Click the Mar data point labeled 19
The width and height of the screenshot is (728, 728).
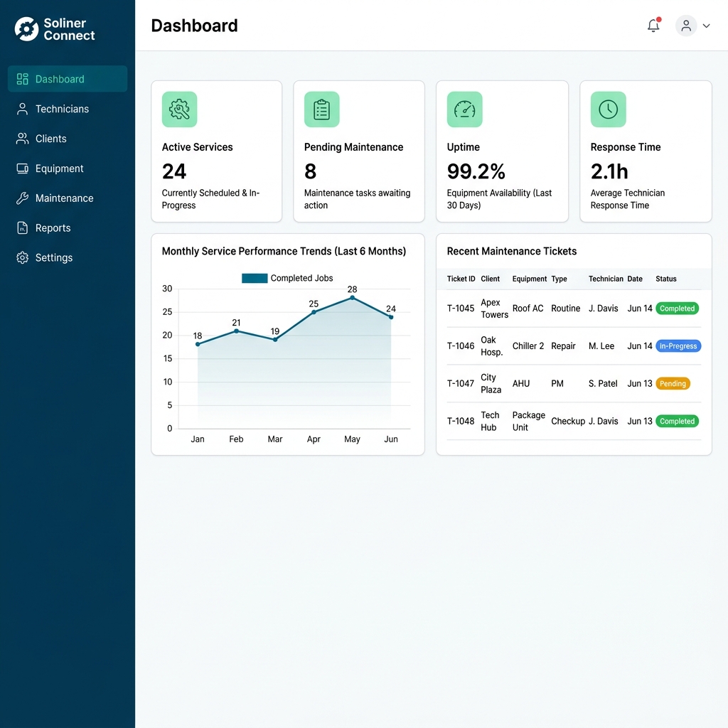click(x=275, y=339)
